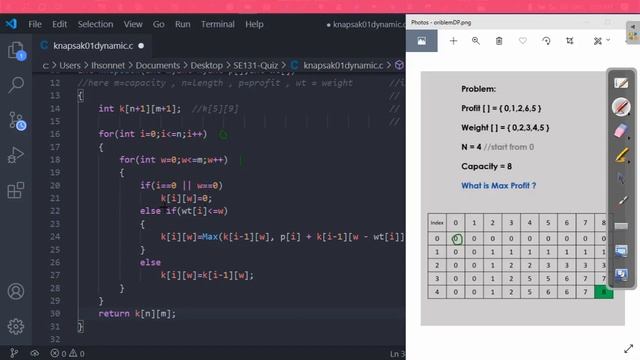Viewport: 640px width, 360px height.
Task: Click the add (plus) icon in Photos toolbar
Action: tap(453, 41)
